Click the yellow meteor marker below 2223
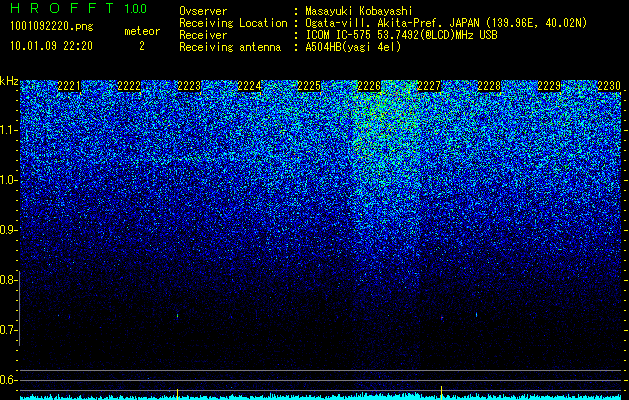629x400 pixels. coord(177,394)
